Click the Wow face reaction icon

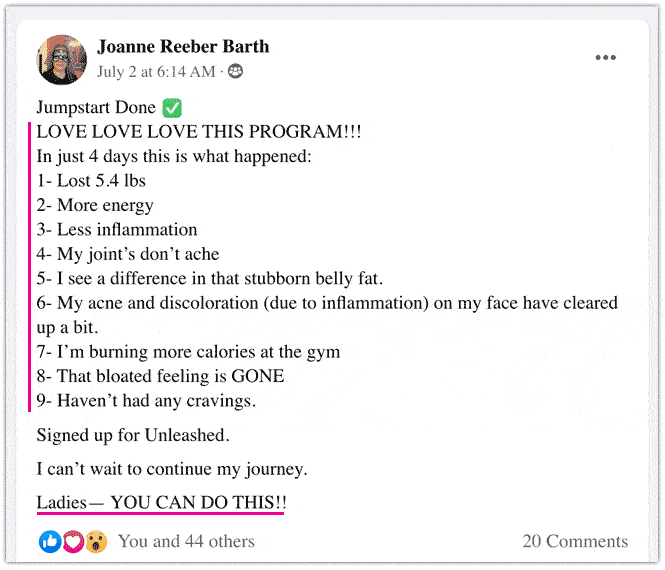[x=96, y=542]
